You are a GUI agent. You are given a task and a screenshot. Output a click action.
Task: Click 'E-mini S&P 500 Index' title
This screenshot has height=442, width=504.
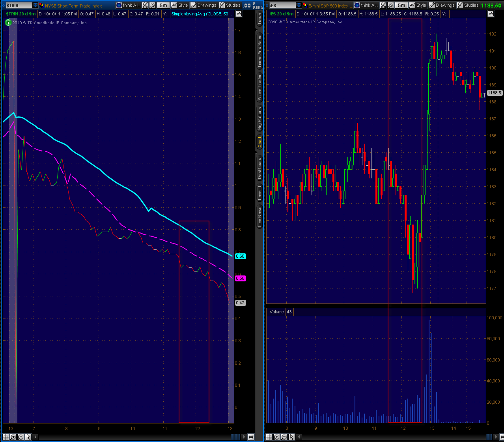click(x=329, y=6)
